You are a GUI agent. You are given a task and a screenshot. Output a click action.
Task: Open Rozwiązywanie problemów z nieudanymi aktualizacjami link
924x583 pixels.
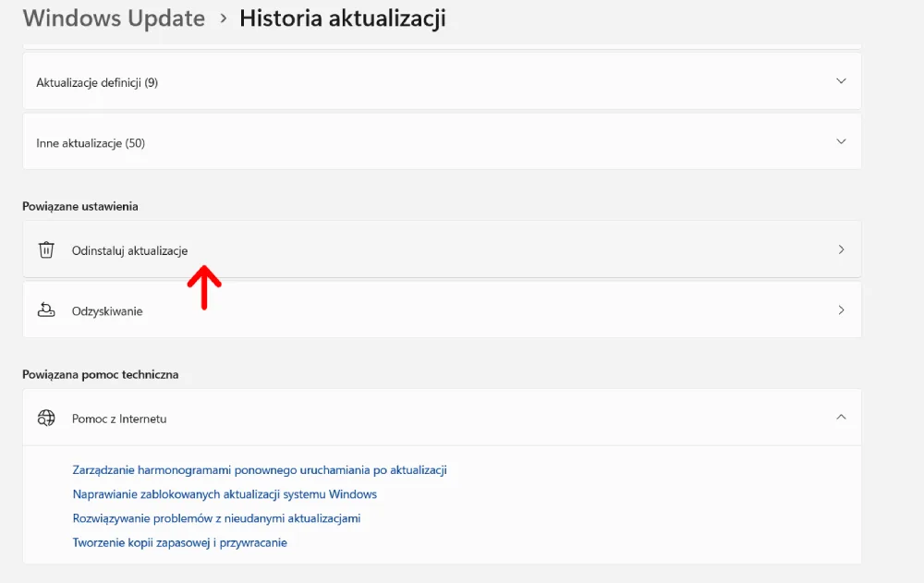click(216, 518)
